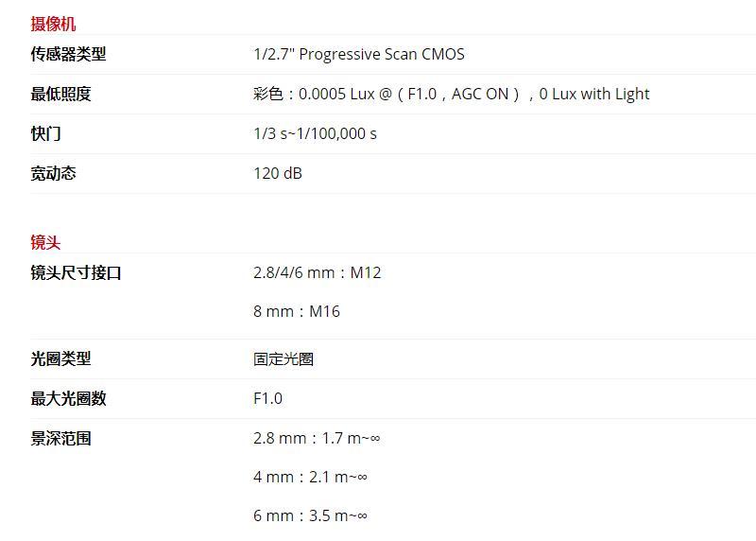The width and height of the screenshot is (756, 541).
Task: Select the 景深范围 row label
Action: point(60,438)
